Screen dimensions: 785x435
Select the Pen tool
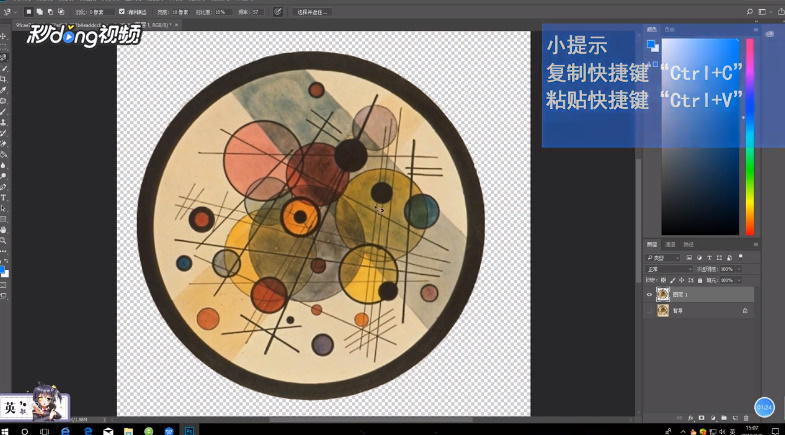coord(3,187)
